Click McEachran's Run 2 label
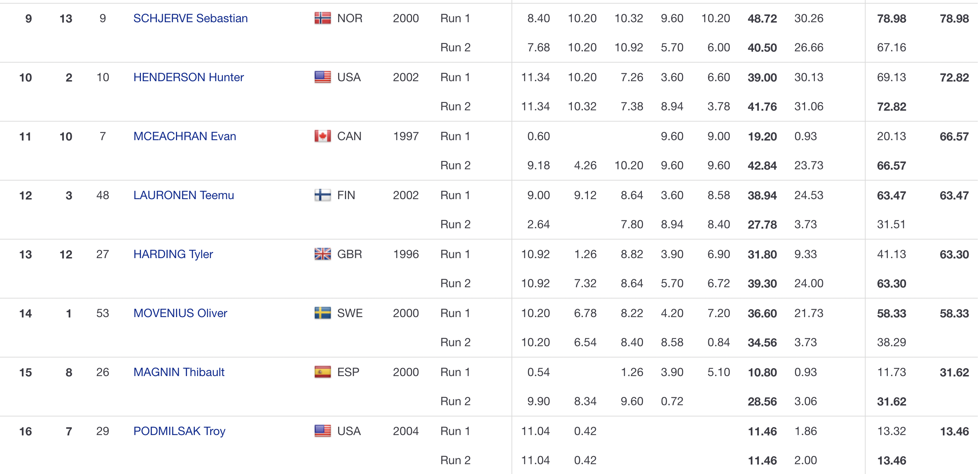Viewport: 980px width, 474px height. [x=455, y=165]
